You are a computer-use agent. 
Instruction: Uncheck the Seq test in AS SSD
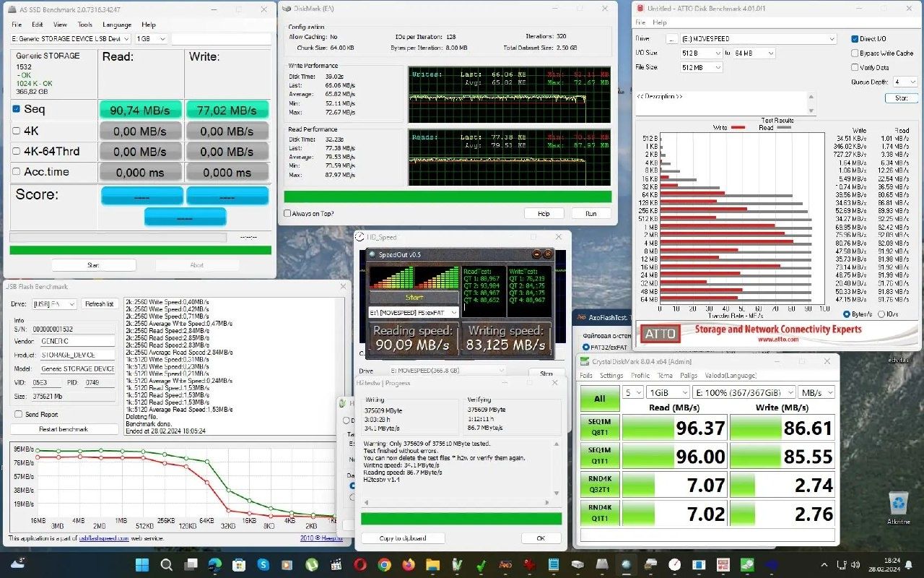tap(17, 109)
